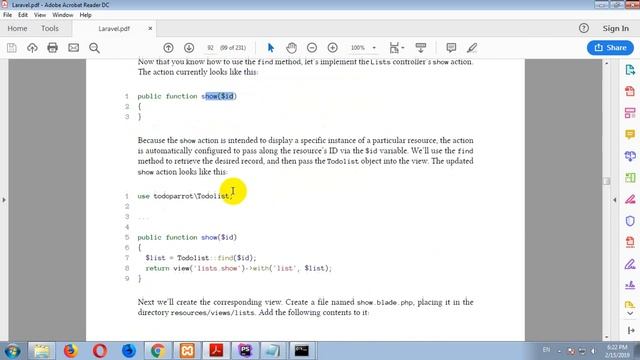Open Protect shield tool in right pane
Viewport: 640px width, 360px height.
click(630, 221)
